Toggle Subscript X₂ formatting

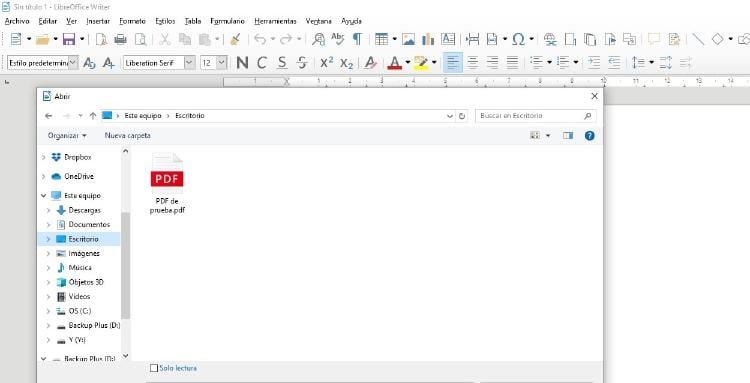pos(346,63)
